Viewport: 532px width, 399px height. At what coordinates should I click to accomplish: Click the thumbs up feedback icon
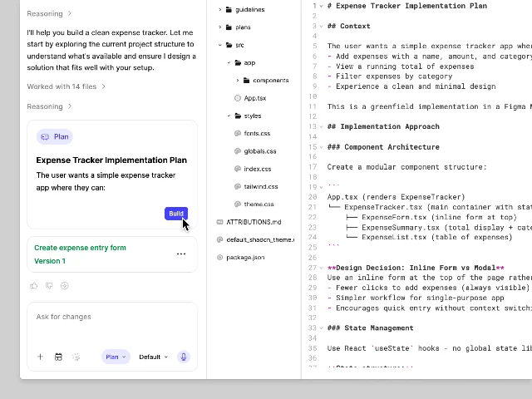pyautogui.click(x=33, y=286)
